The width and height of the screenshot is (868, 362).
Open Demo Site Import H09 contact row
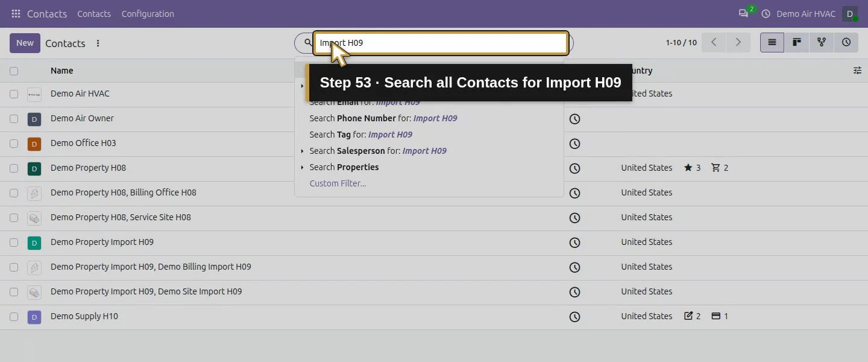point(146,291)
